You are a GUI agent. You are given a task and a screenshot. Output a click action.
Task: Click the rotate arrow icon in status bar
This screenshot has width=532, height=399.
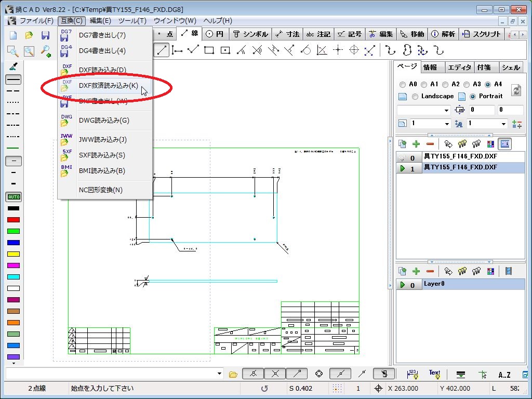click(264, 389)
